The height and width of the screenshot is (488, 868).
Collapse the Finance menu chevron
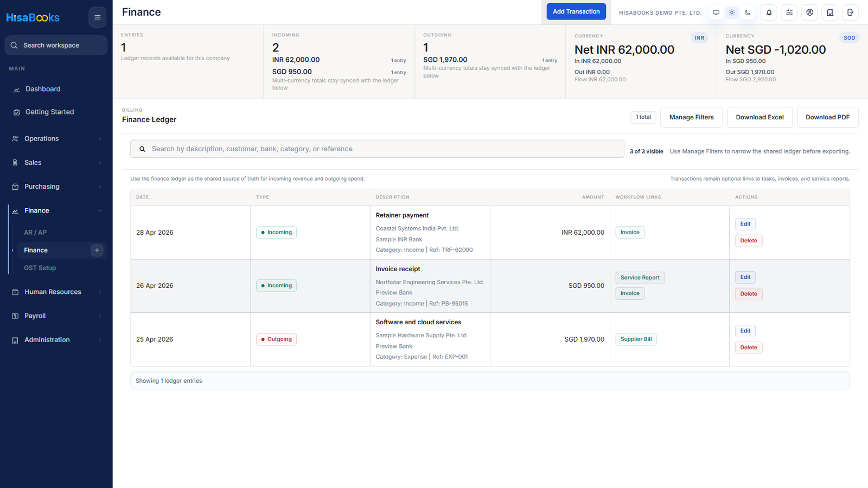pos(100,211)
